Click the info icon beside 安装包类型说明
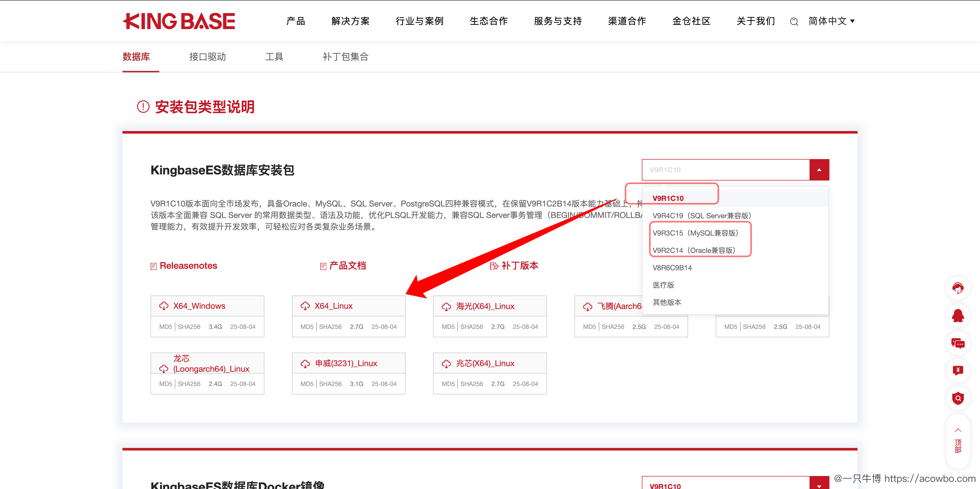Image resolution: width=980 pixels, height=489 pixels. (143, 107)
